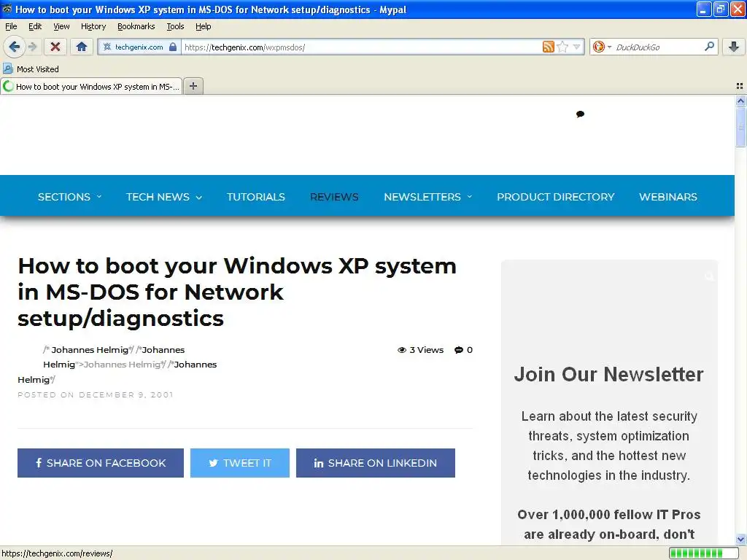The width and height of the screenshot is (747, 560).
Task: Open the Home page button
Action: (82, 47)
